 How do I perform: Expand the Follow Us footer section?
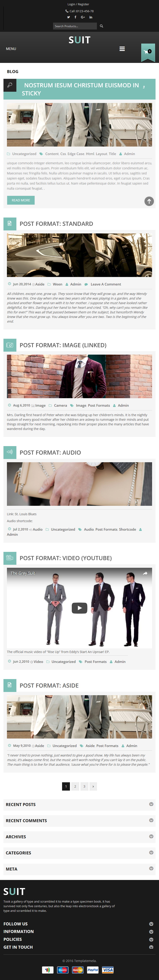click(x=79, y=924)
